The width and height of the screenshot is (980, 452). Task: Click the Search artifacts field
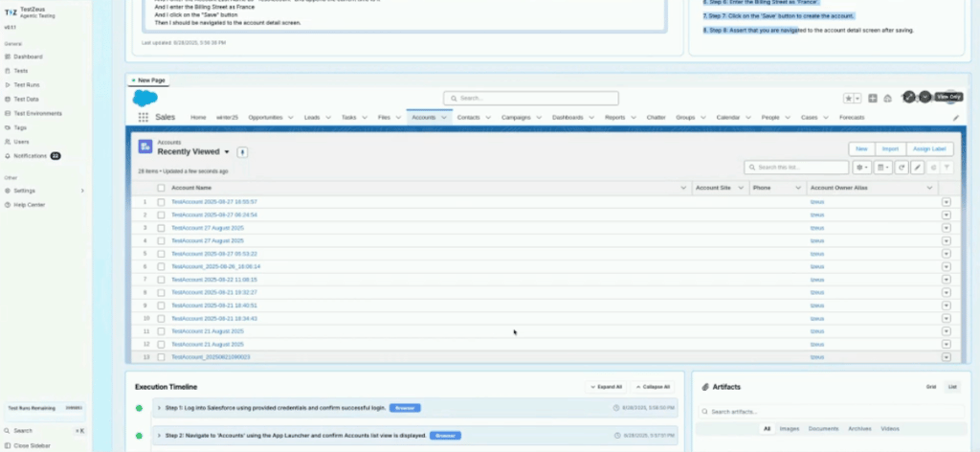[x=832, y=412]
